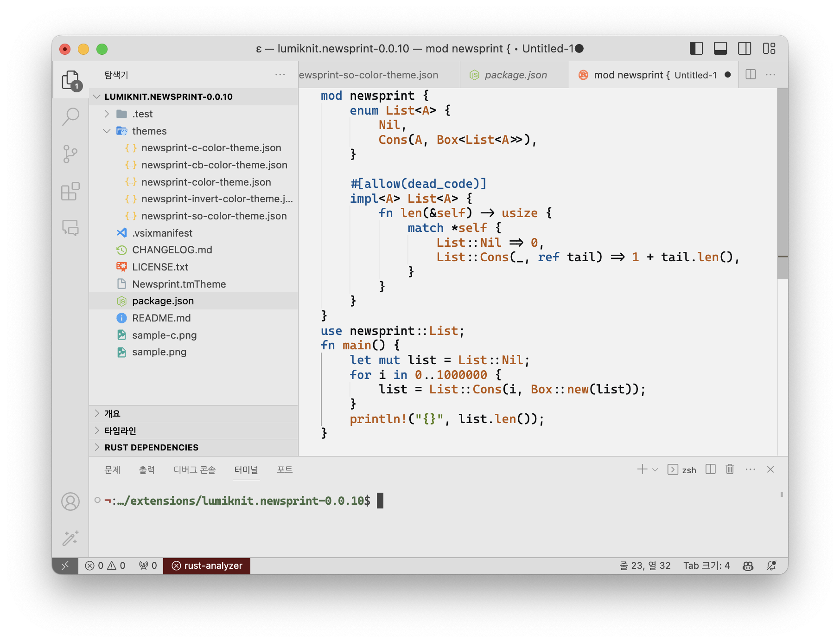The width and height of the screenshot is (840, 643).
Task: Switch to package.json editor tab
Action: coord(515,75)
